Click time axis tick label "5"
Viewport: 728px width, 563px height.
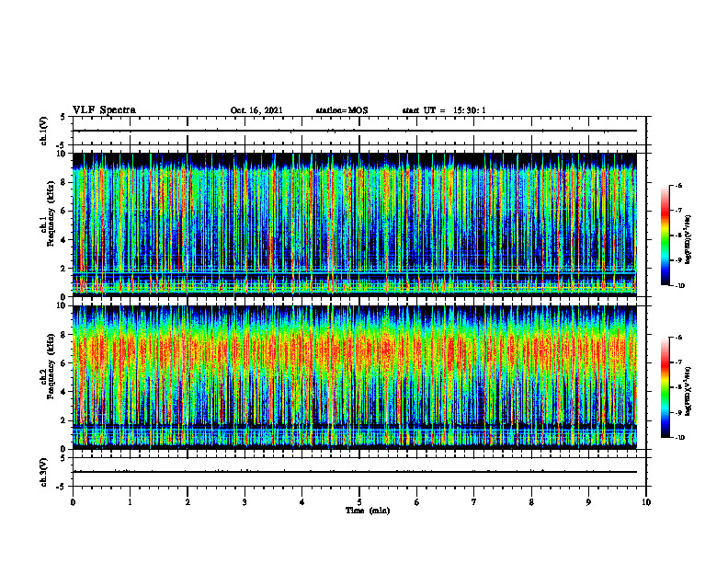pos(359,502)
